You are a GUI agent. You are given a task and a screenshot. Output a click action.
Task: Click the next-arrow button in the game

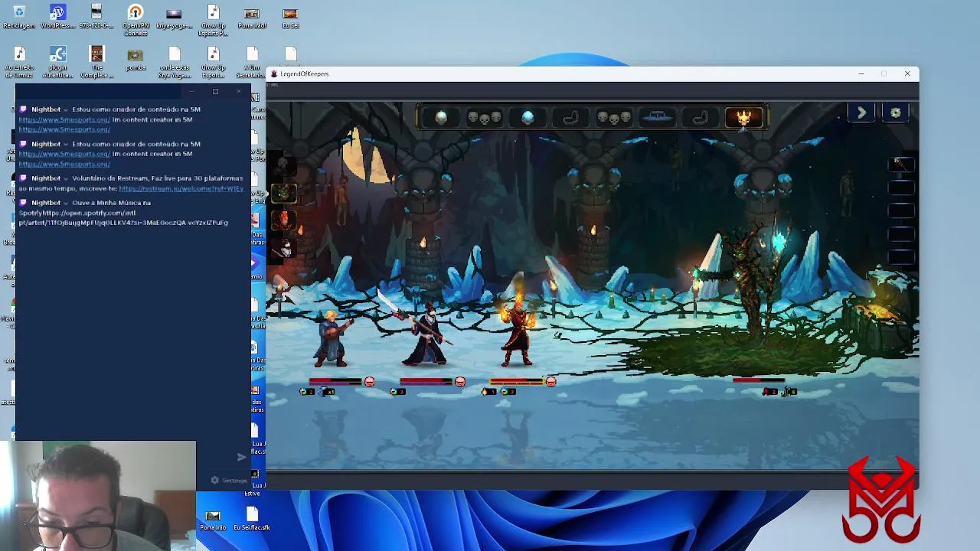tap(861, 113)
